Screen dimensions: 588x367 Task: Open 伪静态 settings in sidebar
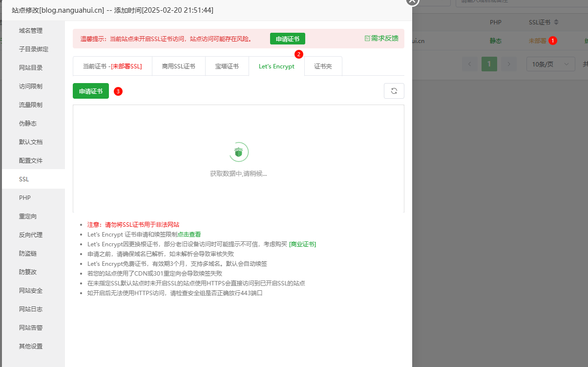[28, 124]
